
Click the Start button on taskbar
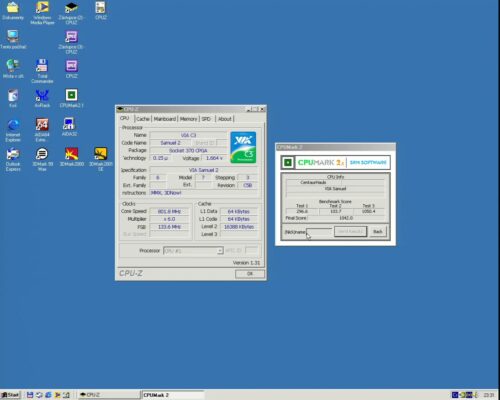(x=10, y=395)
